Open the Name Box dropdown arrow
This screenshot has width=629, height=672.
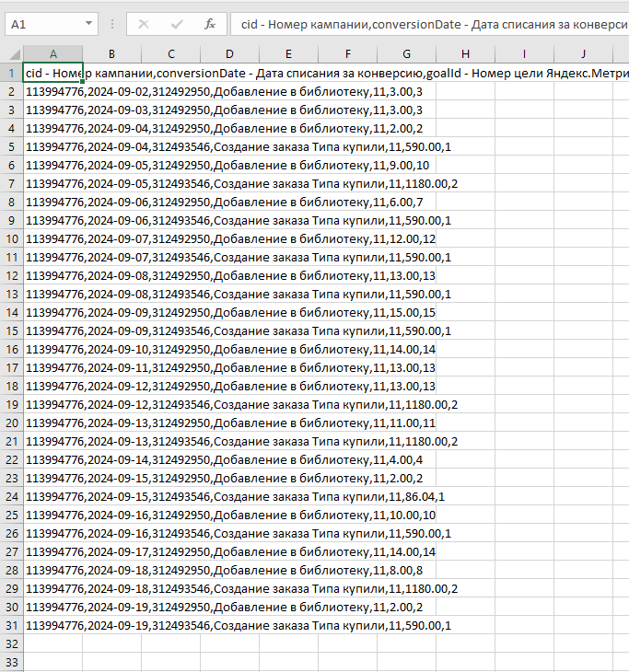coord(88,24)
